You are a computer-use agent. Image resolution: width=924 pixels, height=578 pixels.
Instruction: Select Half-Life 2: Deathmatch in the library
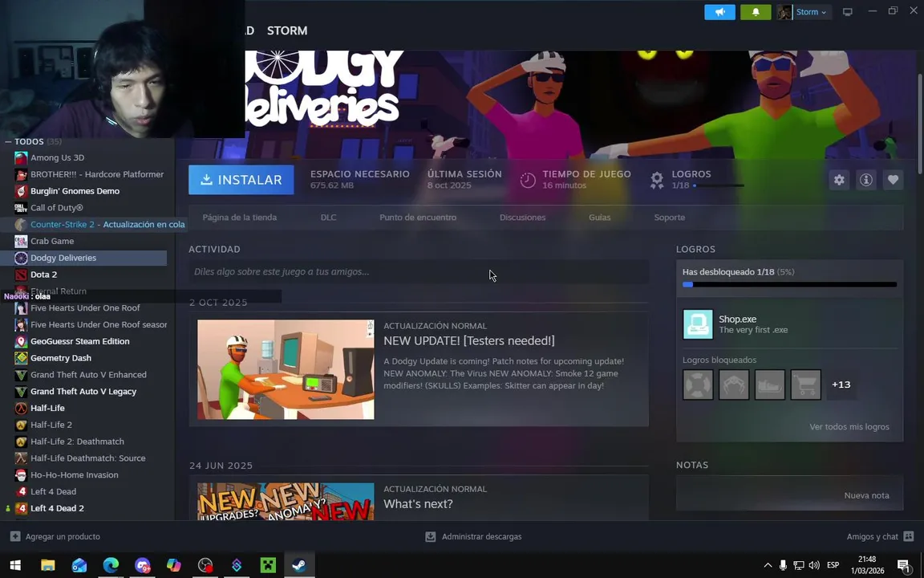click(77, 442)
